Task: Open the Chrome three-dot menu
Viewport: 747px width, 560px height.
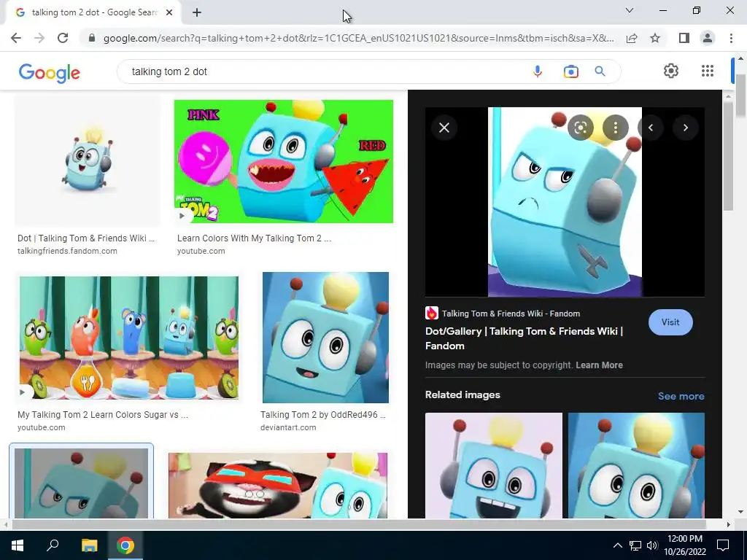Action: pyautogui.click(x=731, y=38)
